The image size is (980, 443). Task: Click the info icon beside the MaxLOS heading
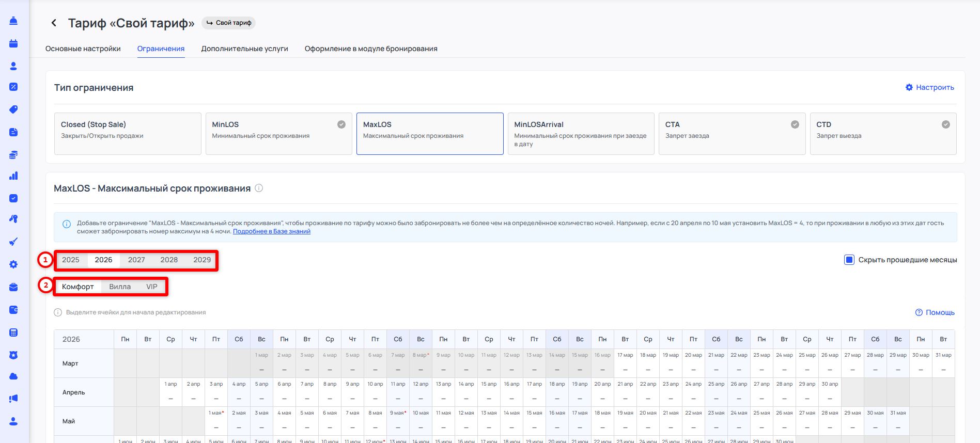pos(259,188)
